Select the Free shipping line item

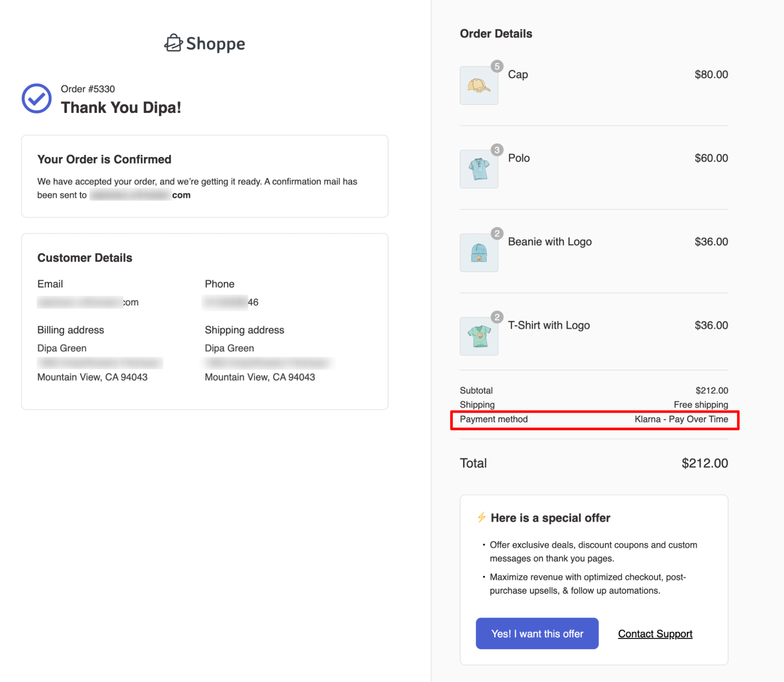pos(700,404)
